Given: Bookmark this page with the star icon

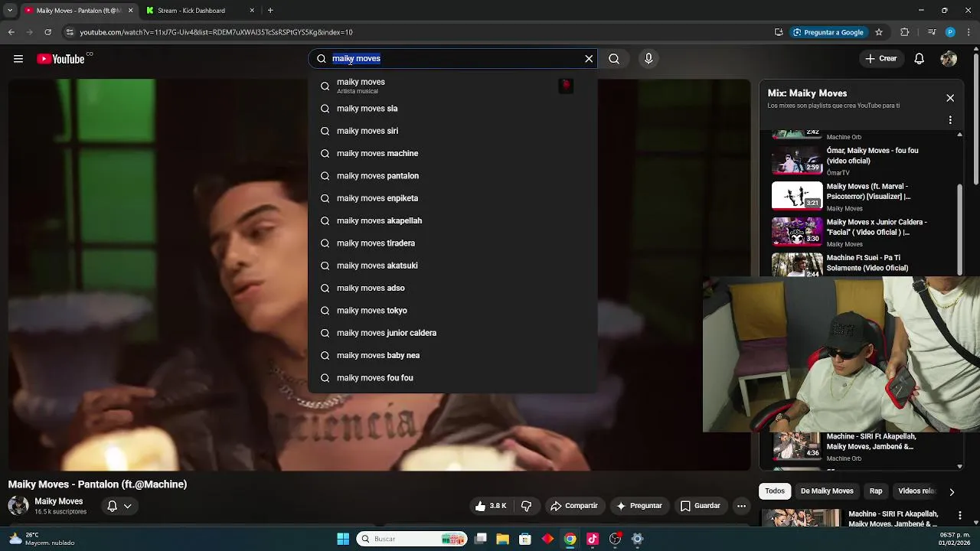Looking at the screenshot, I should (879, 32).
